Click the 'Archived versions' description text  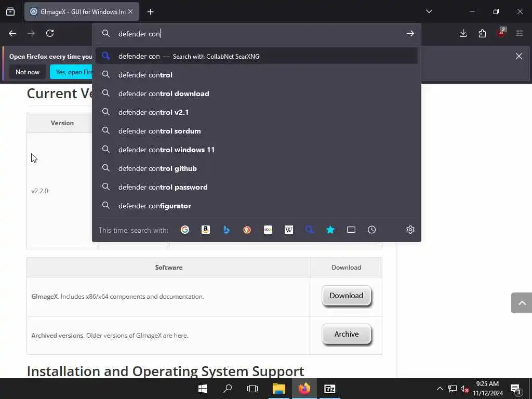coord(110,336)
